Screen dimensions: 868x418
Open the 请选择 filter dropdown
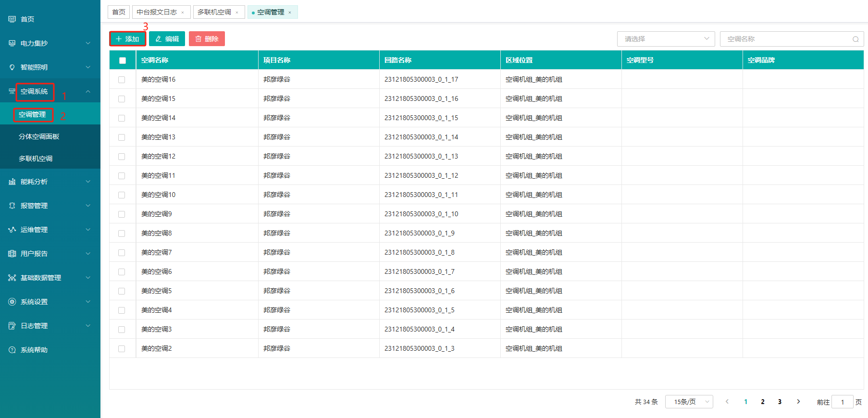666,39
